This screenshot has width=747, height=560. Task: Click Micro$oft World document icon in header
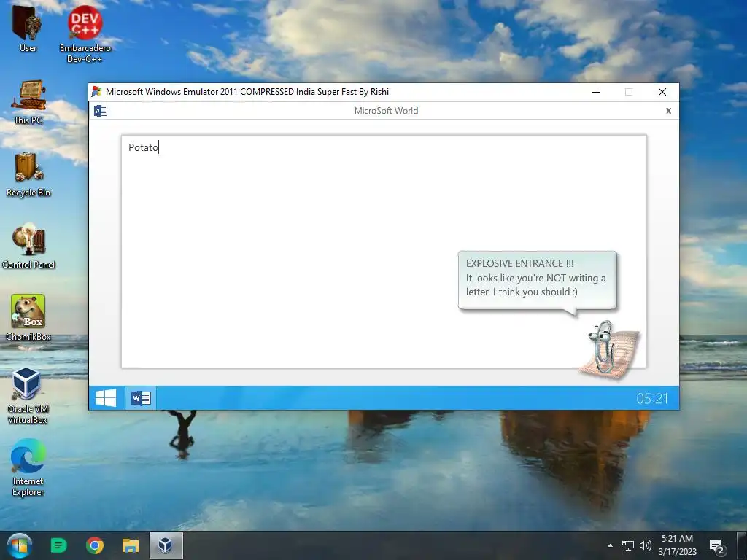[101, 111]
